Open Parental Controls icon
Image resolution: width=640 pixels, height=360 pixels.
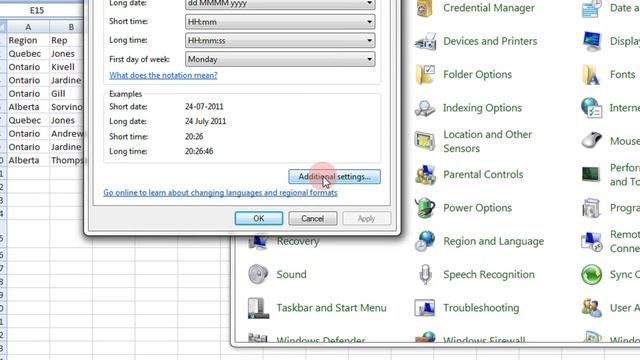425,175
